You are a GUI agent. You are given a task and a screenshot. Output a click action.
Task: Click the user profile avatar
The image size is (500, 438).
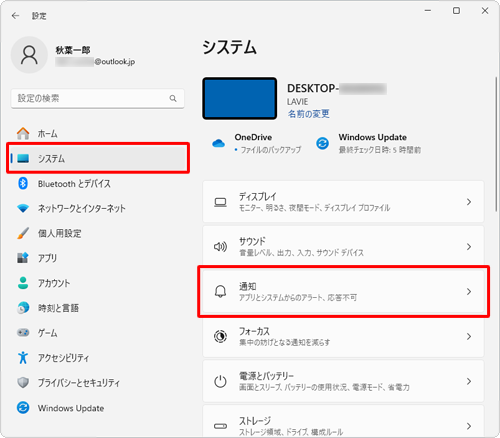point(29,55)
